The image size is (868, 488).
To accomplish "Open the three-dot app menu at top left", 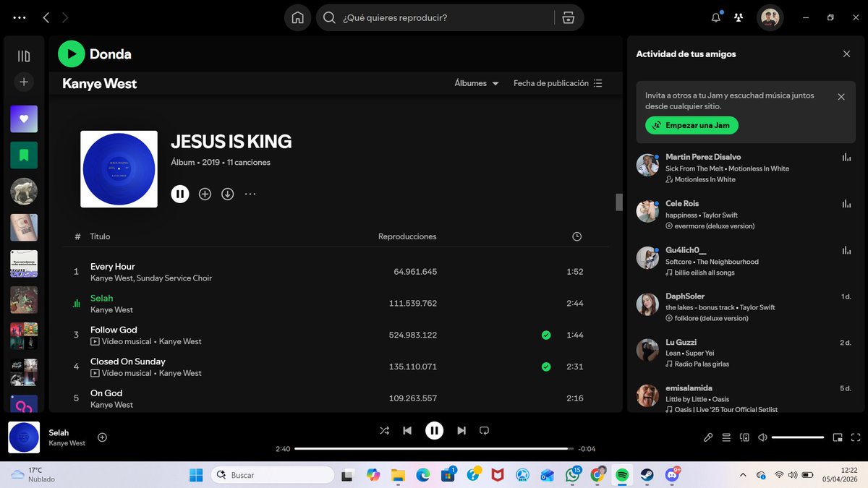I will click(20, 17).
